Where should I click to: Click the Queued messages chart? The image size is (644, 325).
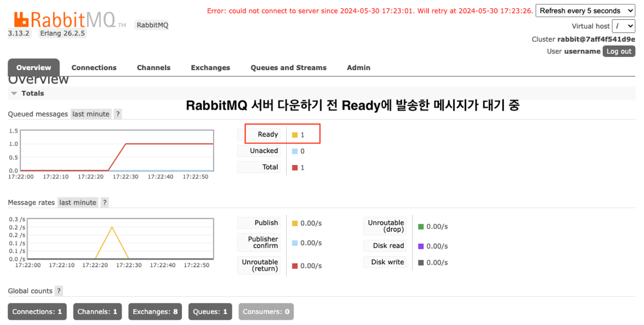pyautogui.click(x=116, y=151)
